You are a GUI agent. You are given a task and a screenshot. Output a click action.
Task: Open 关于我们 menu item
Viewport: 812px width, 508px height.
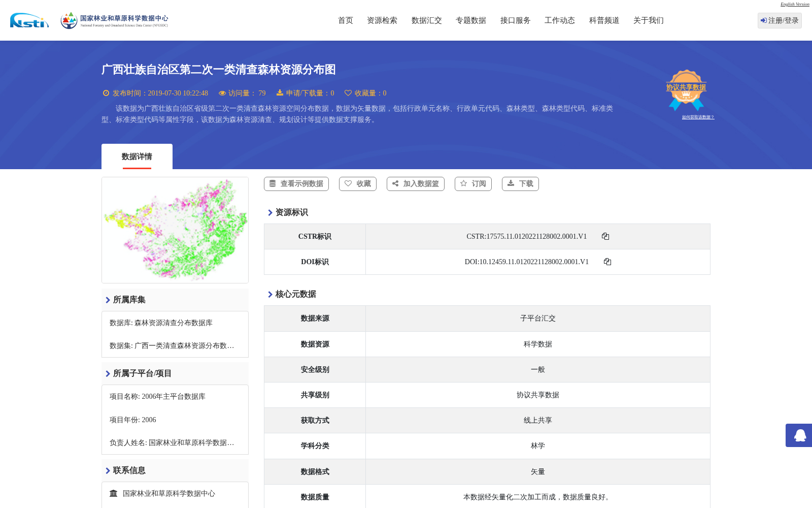pos(649,20)
